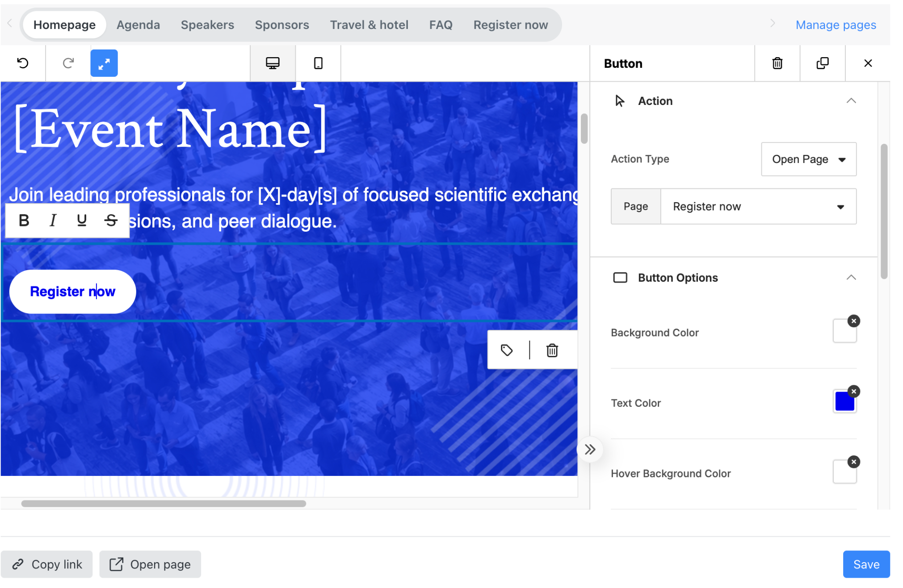Collapse side panel with double chevron
The width and height of the screenshot is (903, 588).
[590, 450]
